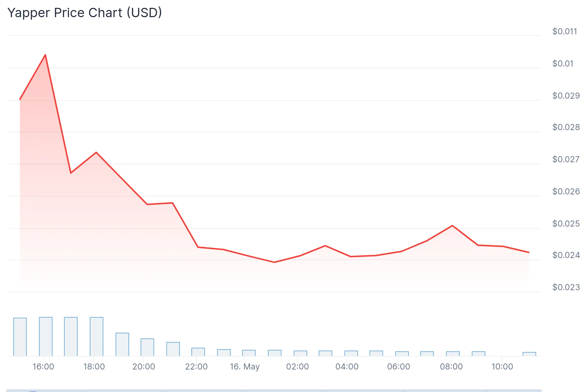Click the 16. May date axis label
The height and width of the screenshot is (392, 588).
point(245,367)
